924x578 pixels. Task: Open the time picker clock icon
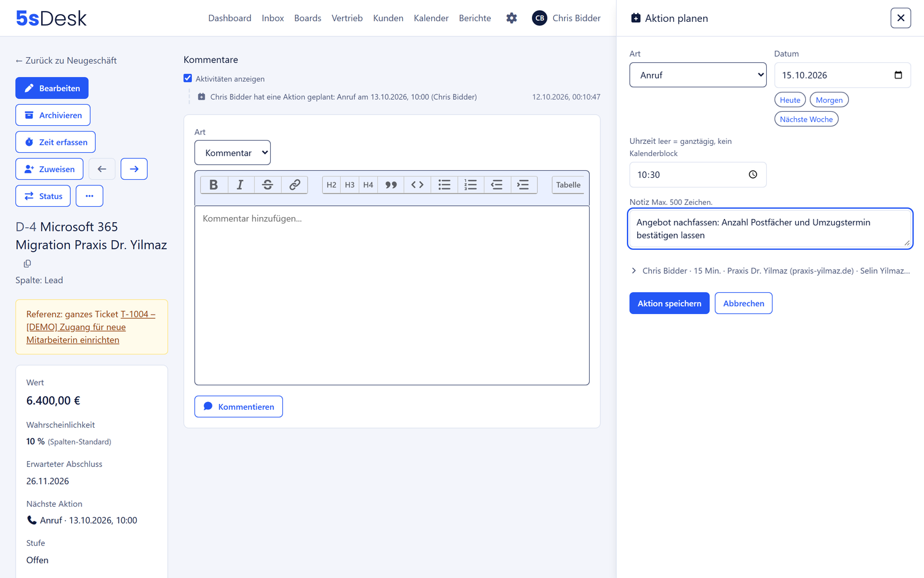coord(753,175)
